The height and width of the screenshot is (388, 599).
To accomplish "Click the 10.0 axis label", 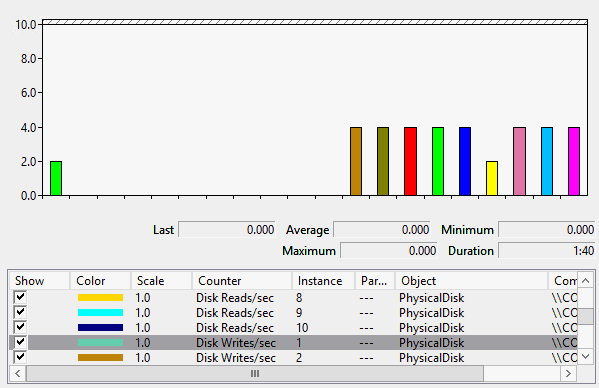I will click(26, 25).
